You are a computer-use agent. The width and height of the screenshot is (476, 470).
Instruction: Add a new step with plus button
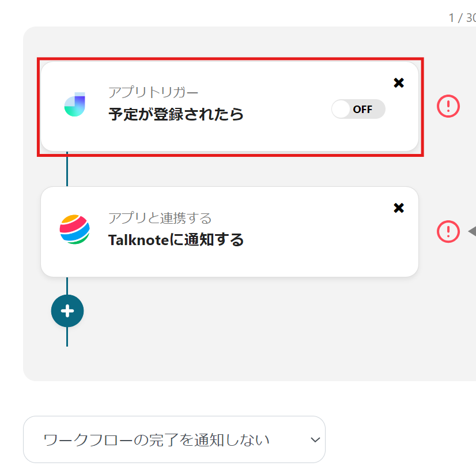click(x=67, y=311)
